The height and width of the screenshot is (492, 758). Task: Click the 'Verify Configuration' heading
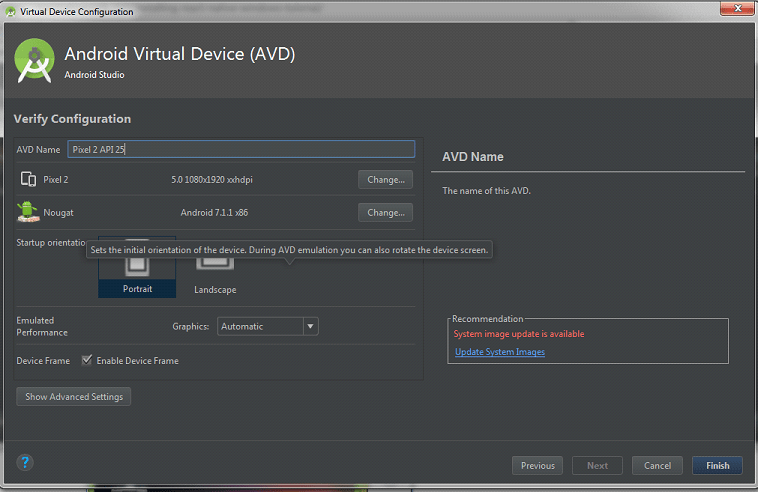click(72, 118)
